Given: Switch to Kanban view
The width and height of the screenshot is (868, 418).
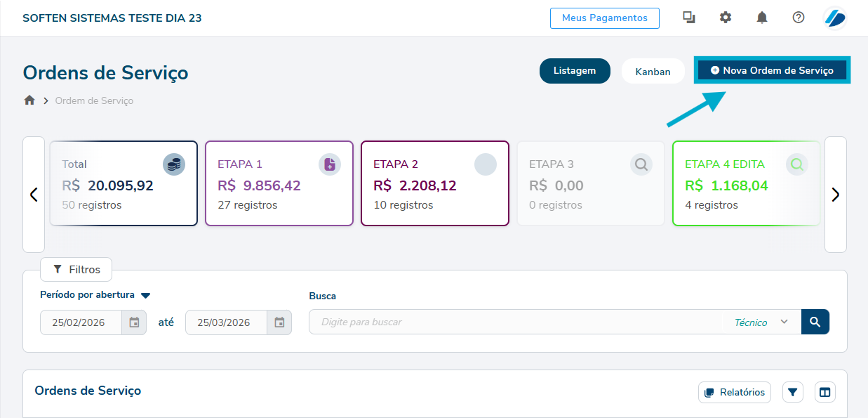Looking at the screenshot, I should coord(653,72).
